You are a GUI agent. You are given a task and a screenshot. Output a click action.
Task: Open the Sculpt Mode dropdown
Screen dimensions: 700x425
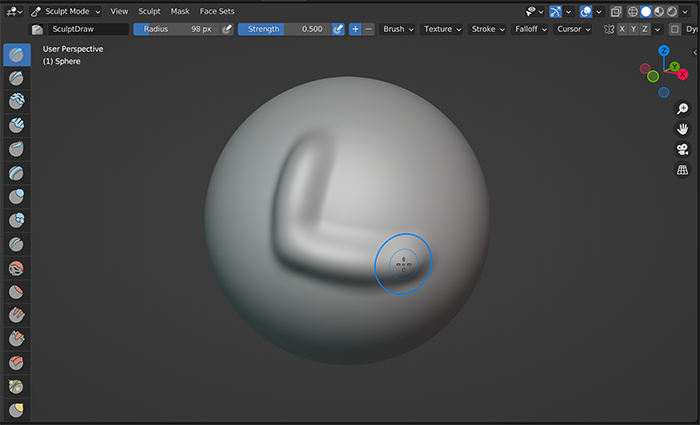66,12
